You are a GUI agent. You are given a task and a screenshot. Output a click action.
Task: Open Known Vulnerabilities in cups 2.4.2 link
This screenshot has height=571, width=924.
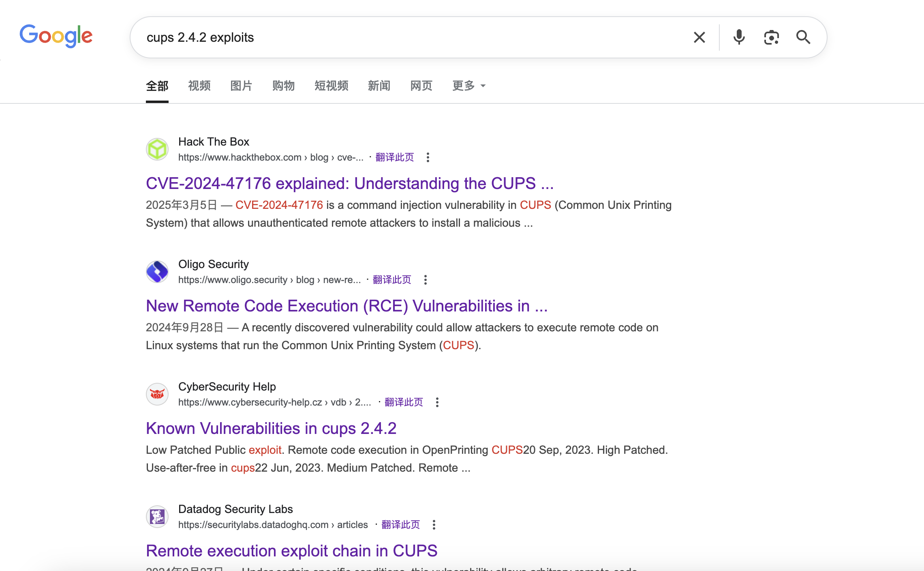(x=271, y=428)
